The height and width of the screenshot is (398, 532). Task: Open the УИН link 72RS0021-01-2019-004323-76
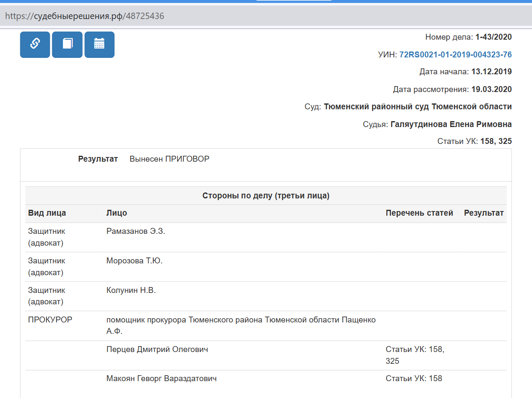pyautogui.click(x=456, y=54)
